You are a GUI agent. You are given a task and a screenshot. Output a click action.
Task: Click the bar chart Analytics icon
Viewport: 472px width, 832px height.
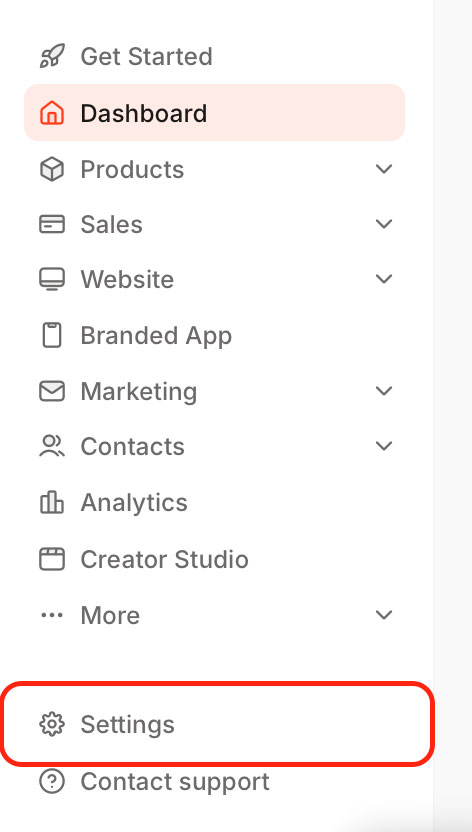[52, 502]
